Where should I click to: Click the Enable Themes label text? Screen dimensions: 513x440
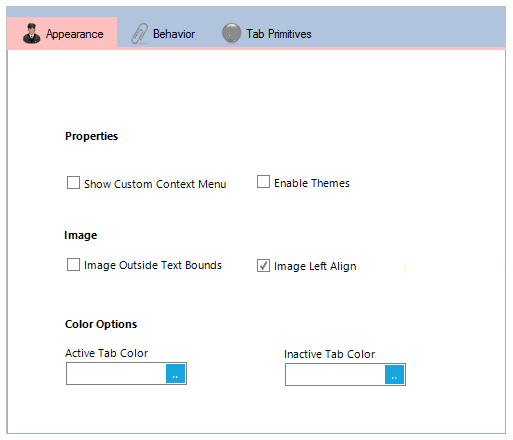click(312, 183)
